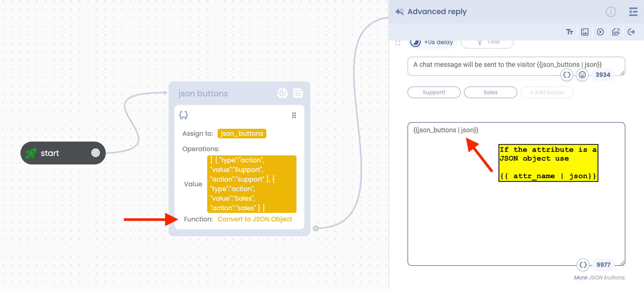Edit the chat message text field
644x289 pixels.
click(x=516, y=66)
